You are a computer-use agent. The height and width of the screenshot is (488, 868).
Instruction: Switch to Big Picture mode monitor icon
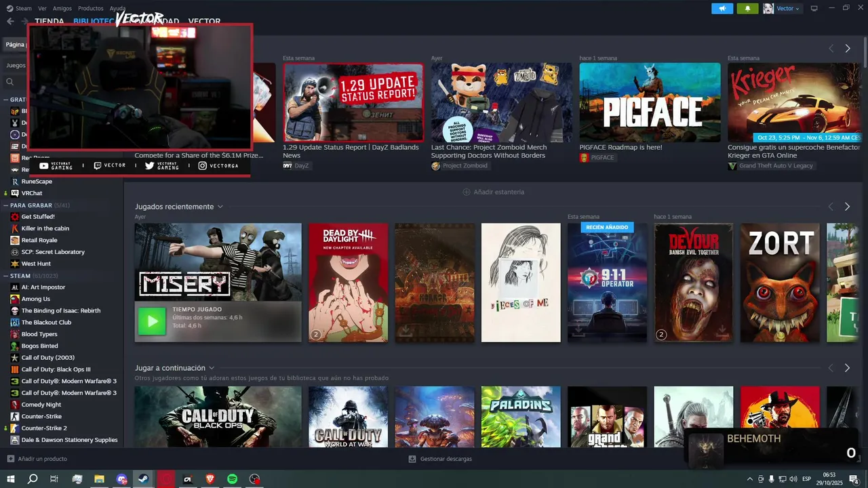coord(814,8)
